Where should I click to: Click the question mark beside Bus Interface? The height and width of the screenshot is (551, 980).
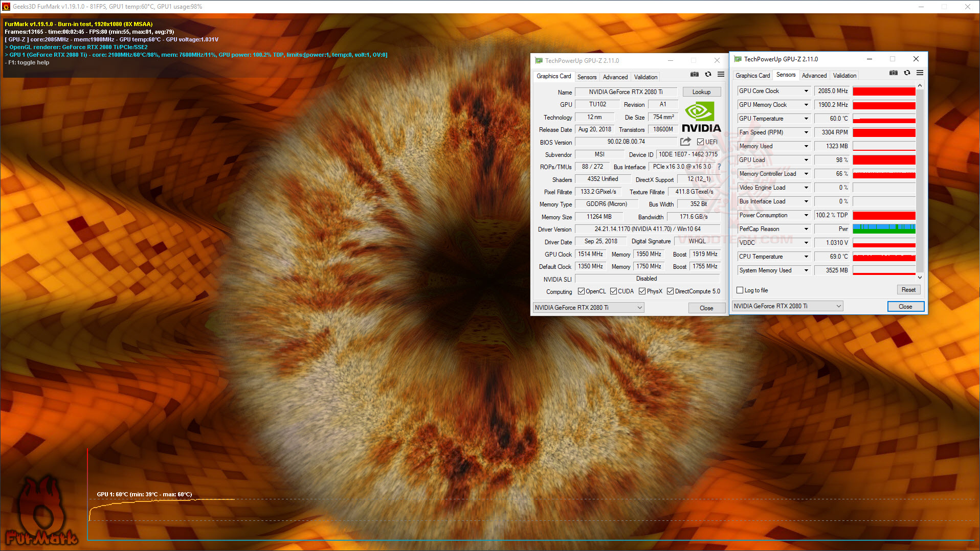point(719,167)
